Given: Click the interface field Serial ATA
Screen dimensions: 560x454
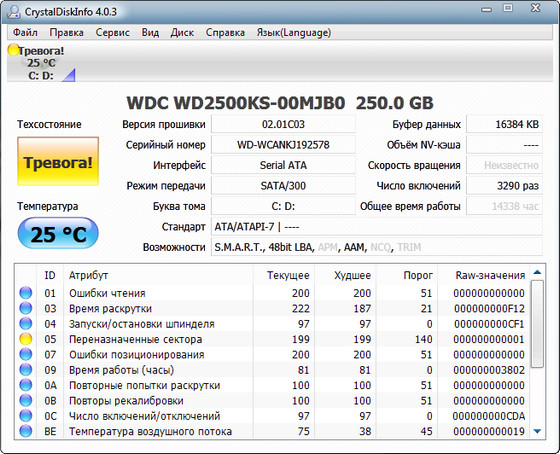Looking at the screenshot, I should 283,165.
